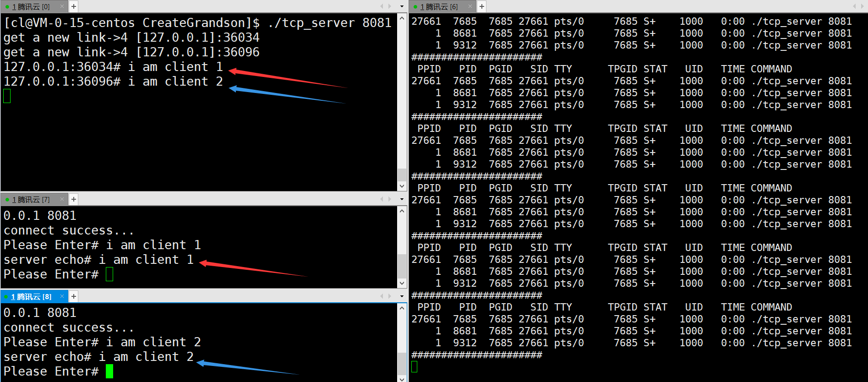Click 'Please Enter# i am client 2' line
This screenshot has height=382, width=868.
[x=102, y=342]
